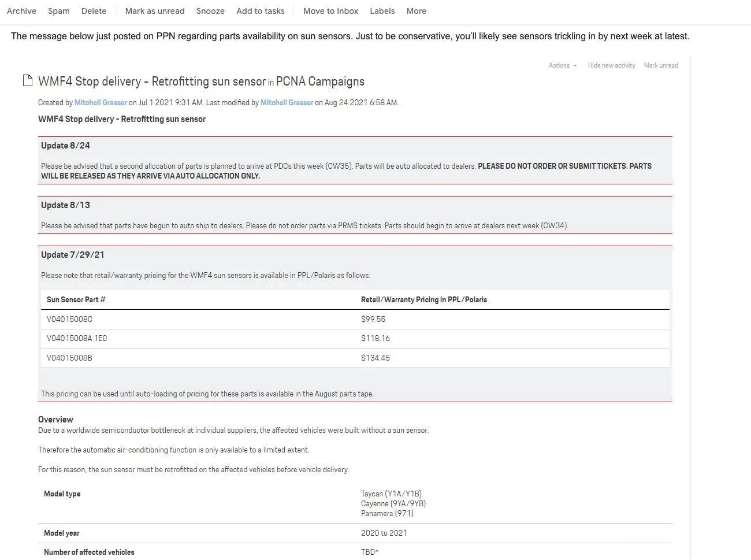Select the TBD* value
The height and width of the screenshot is (560, 751).
[370, 552]
